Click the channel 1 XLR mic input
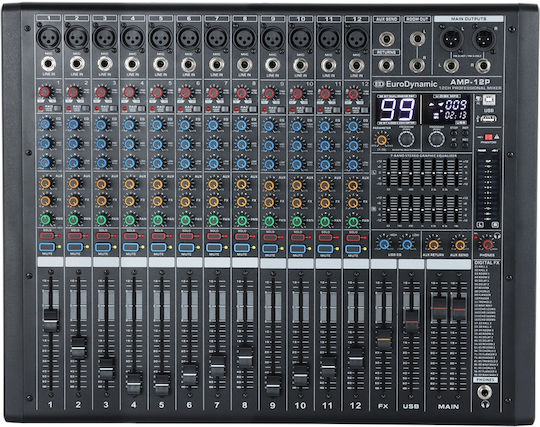This screenshot has width=540, height=427. pos(49,37)
